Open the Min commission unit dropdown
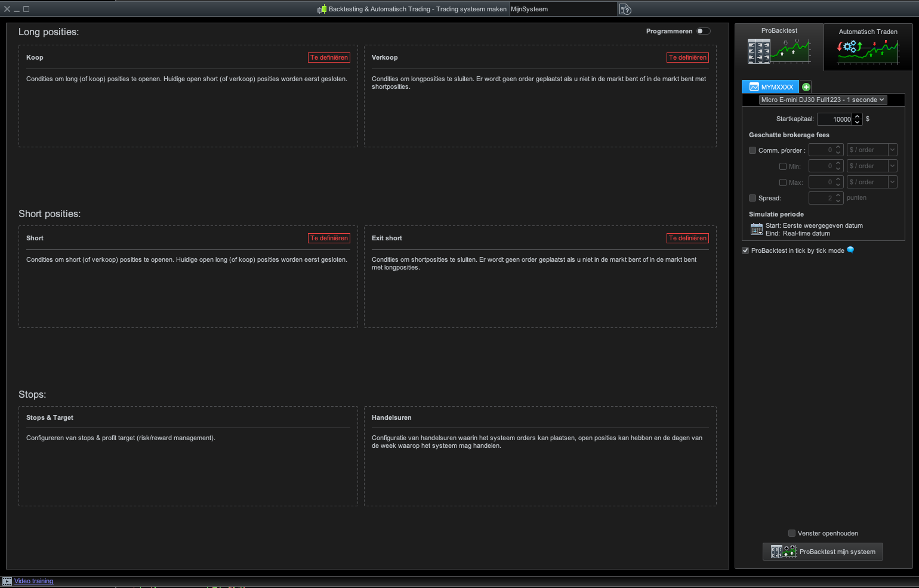The width and height of the screenshot is (919, 588). click(x=872, y=166)
